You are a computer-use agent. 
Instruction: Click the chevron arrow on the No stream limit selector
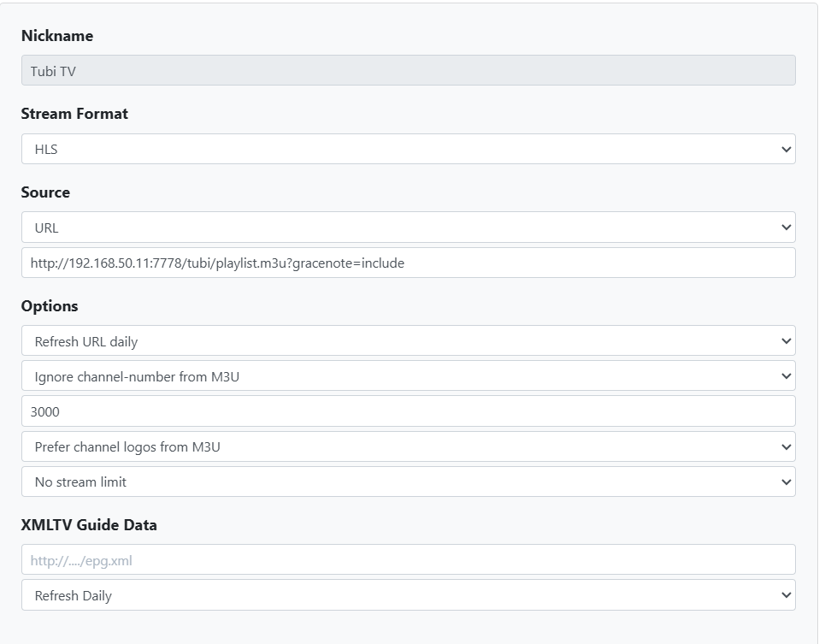(x=786, y=482)
